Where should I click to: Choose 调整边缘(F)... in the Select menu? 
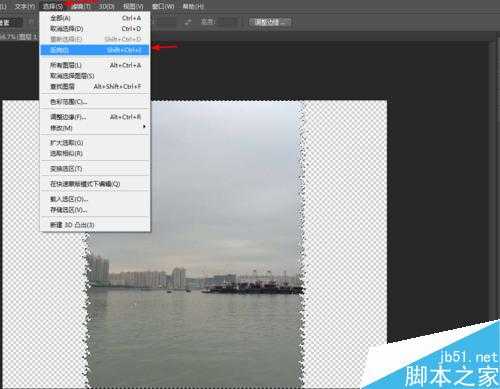pos(95,117)
